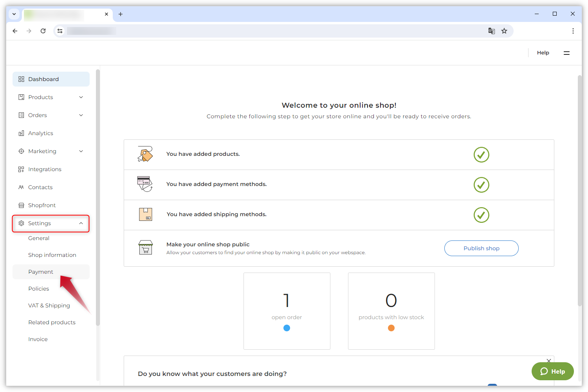Select VAT & Shipping in the sidebar
The height and width of the screenshot is (392, 588).
tap(49, 305)
